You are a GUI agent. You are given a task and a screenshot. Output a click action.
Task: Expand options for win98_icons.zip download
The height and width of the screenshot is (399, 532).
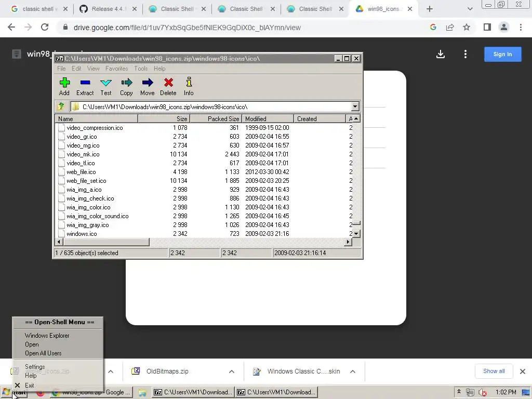click(x=111, y=371)
